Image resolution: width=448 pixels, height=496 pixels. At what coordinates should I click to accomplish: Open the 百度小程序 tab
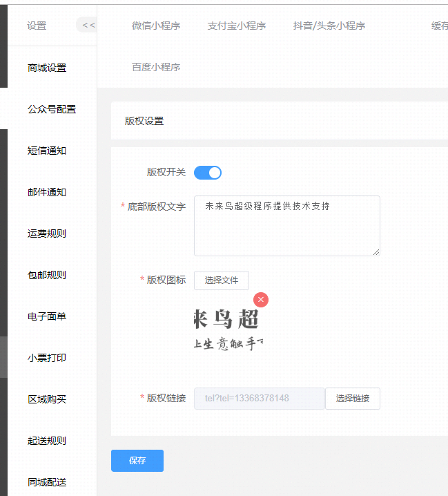click(x=156, y=67)
